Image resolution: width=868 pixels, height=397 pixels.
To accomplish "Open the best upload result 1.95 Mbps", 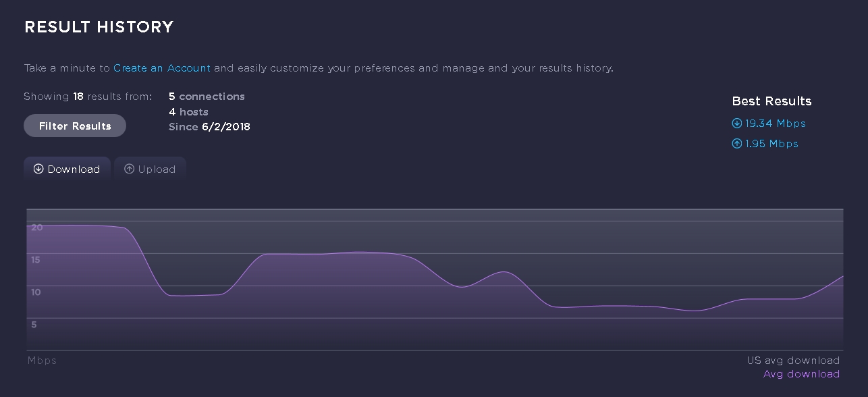I will 771,144.
